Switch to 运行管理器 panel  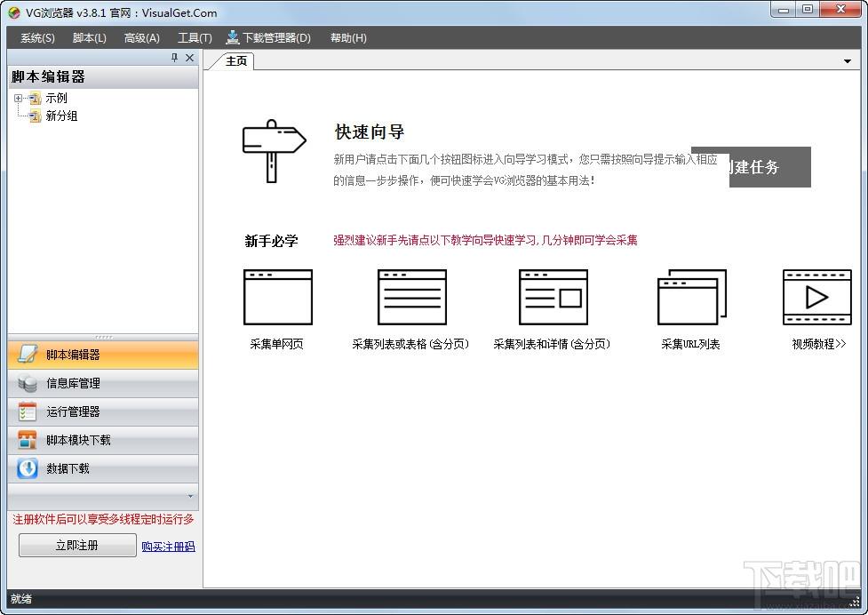click(x=103, y=411)
